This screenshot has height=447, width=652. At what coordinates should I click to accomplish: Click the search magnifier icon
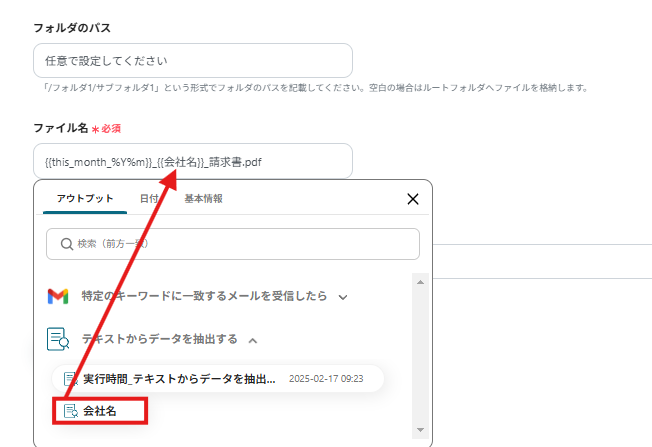67,244
